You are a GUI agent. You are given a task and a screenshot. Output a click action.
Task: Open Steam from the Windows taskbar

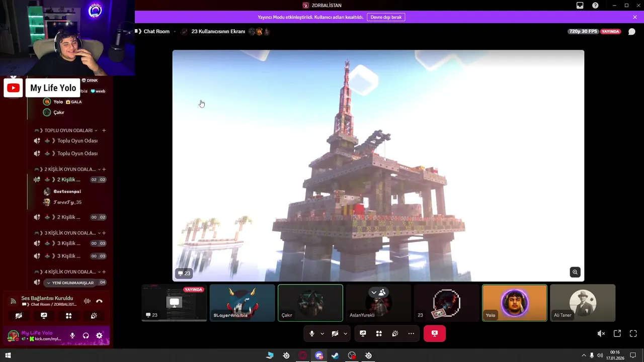click(x=336, y=355)
